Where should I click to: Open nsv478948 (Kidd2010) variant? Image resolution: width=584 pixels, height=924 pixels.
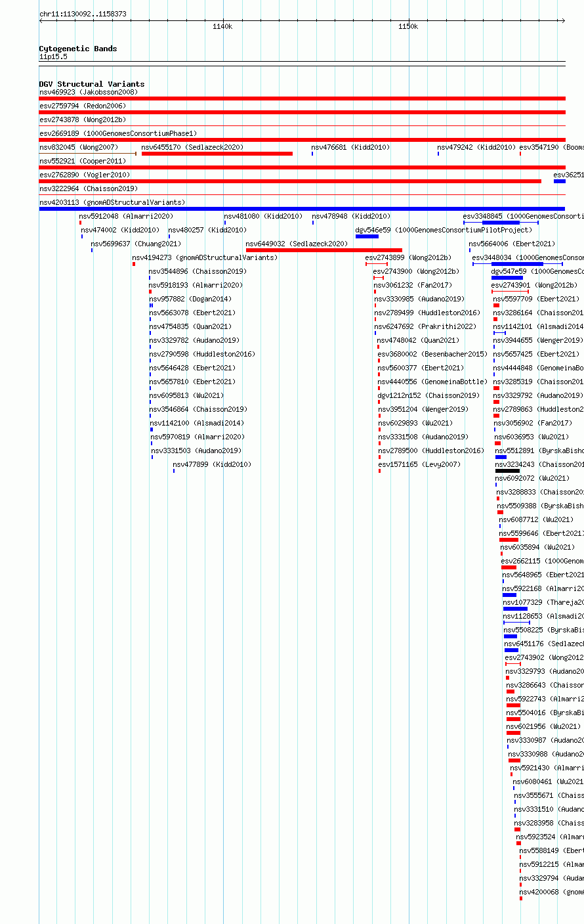pyautogui.click(x=351, y=216)
